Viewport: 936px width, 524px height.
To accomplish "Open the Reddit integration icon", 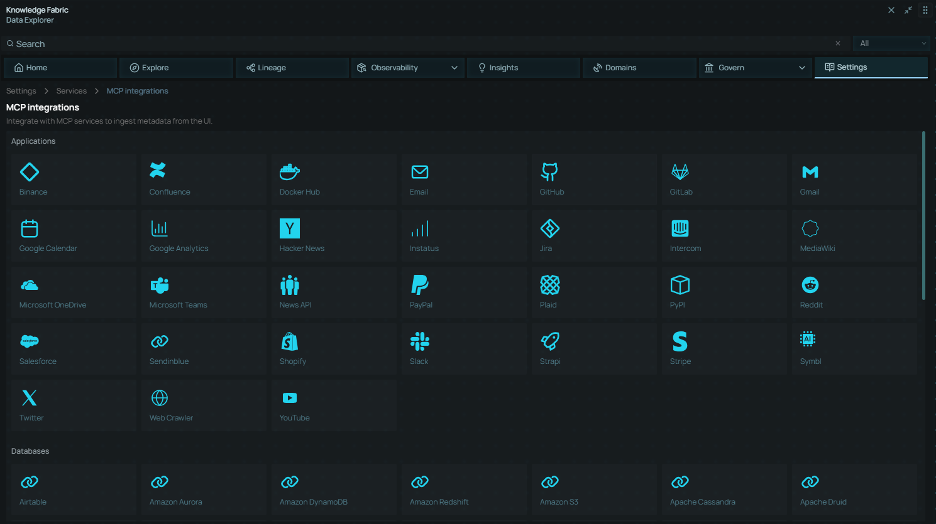I will click(809, 285).
